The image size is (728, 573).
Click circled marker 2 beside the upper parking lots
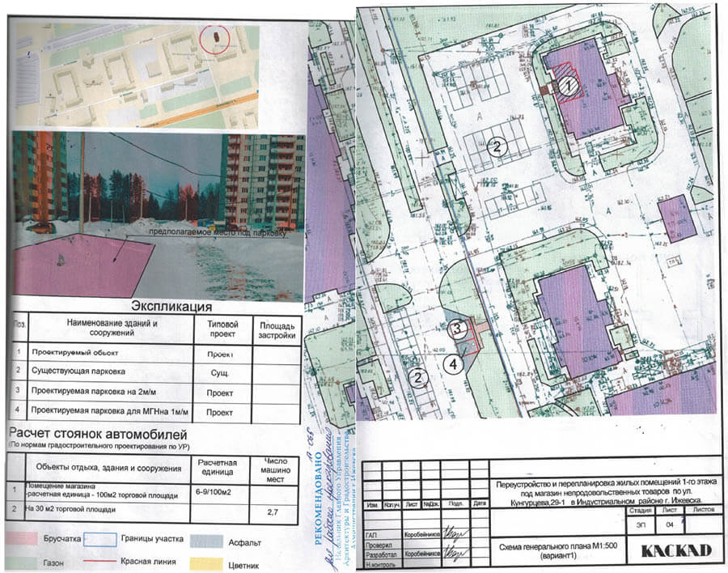[499, 146]
